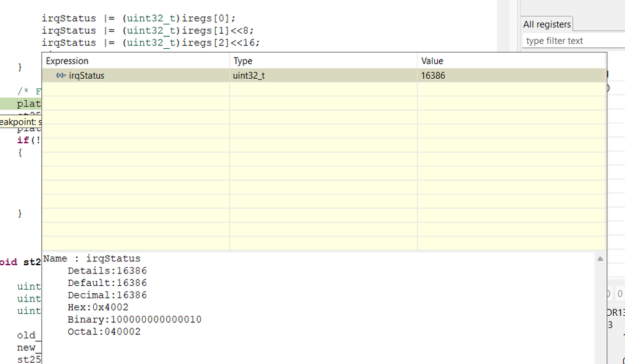The width and height of the screenshot is (625, 364).
Task: Click the Value column header
Action: (511, 61)
